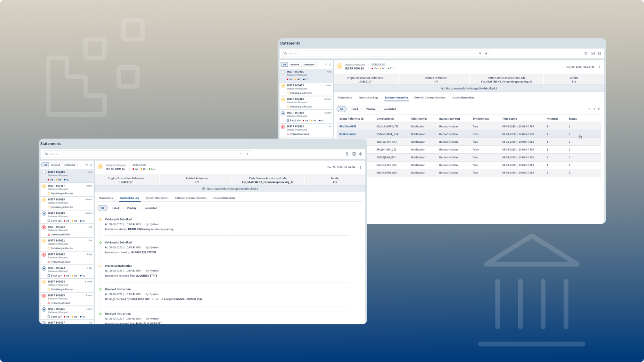Open the Issue Information tab in the front window

(223, 198)
